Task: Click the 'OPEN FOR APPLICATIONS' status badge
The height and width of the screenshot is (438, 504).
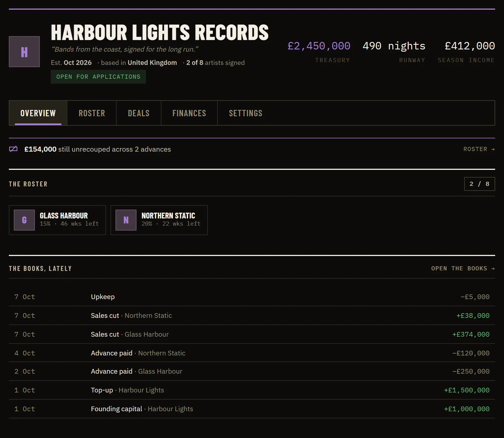Action: pyautogui.click(x=98, y=77)
